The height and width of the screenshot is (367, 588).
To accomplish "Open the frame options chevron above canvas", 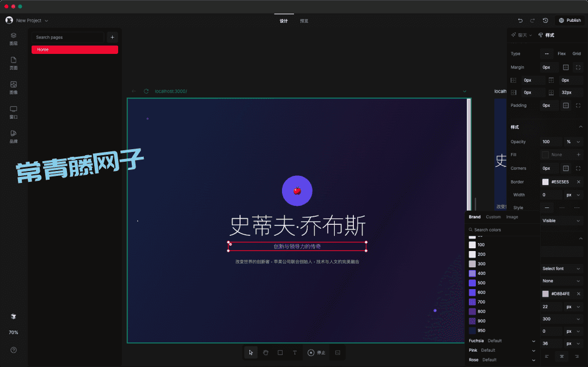I will coord(464,91).
